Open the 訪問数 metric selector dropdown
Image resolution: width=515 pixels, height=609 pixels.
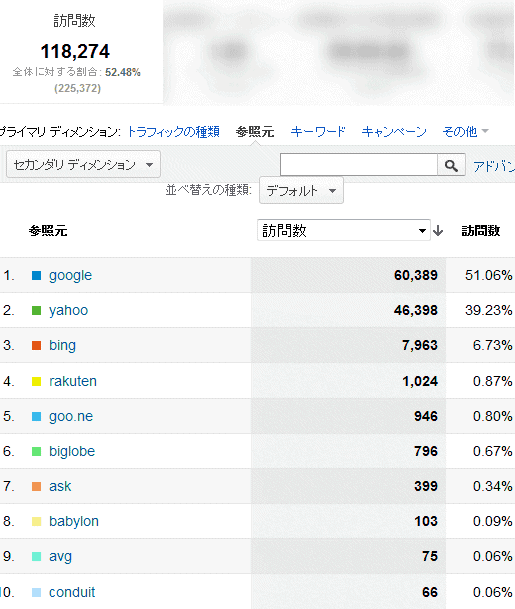(344, 230)
